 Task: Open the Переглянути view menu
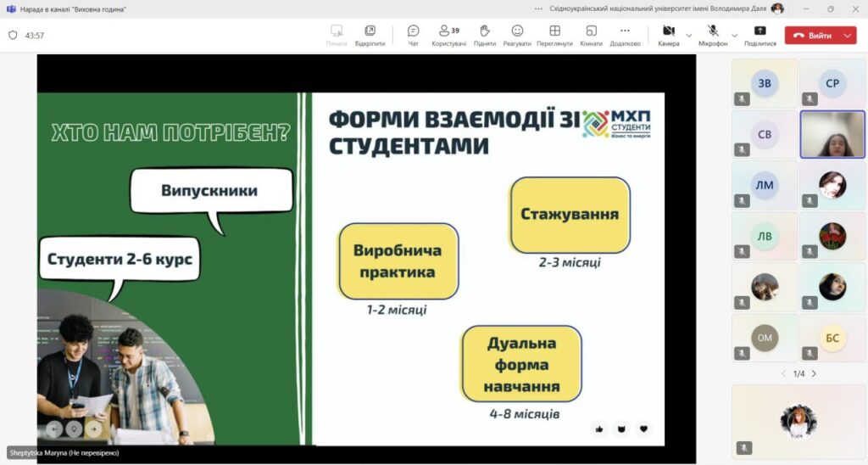tap(554, 35)
